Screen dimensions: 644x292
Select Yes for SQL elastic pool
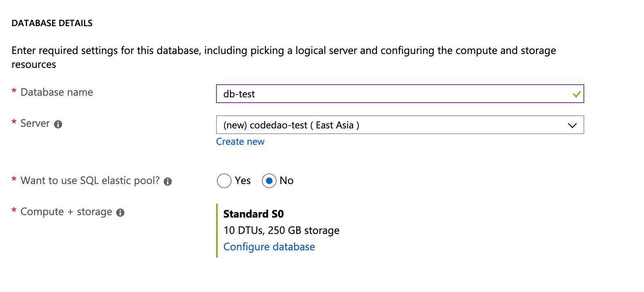point(224,181)
